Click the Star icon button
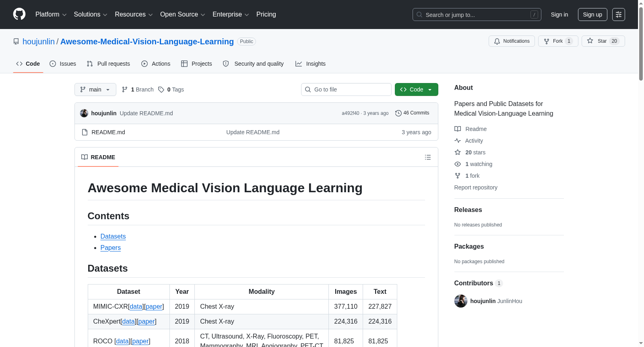644x347 pixels. 590,41
